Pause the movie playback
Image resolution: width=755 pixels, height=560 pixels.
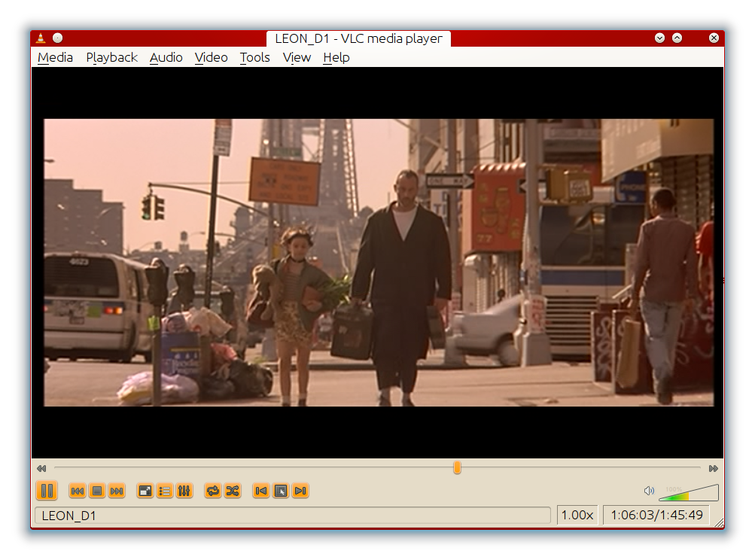point(47,491)
